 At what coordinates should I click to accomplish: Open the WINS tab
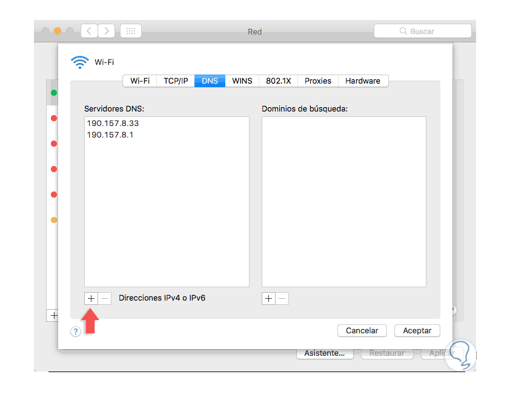pos(242,81)
